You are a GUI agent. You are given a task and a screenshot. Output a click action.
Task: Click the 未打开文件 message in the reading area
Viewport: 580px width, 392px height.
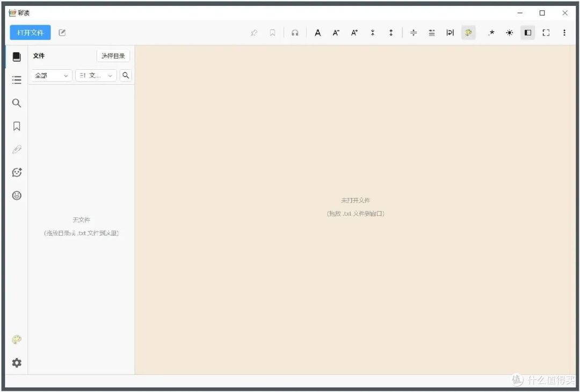point(356,200)
